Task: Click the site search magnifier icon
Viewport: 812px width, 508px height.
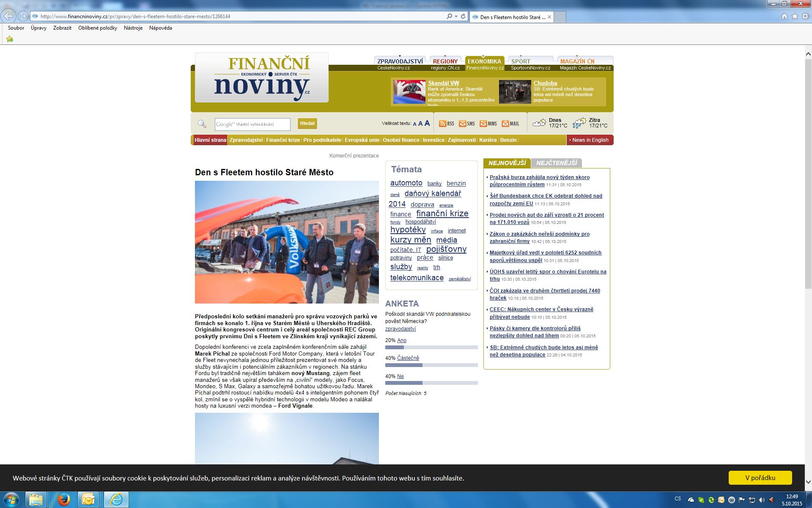Action: [x=202, y=124]
